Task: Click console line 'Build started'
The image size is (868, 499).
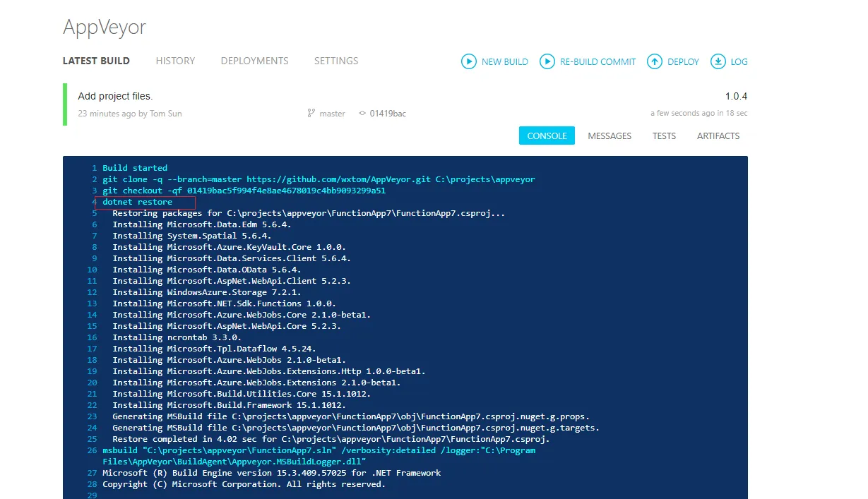Action: 135,168
